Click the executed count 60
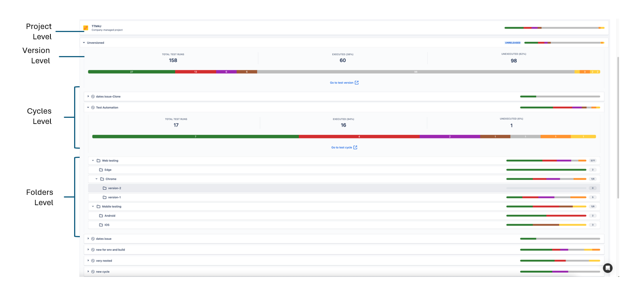 coord(343,60)
